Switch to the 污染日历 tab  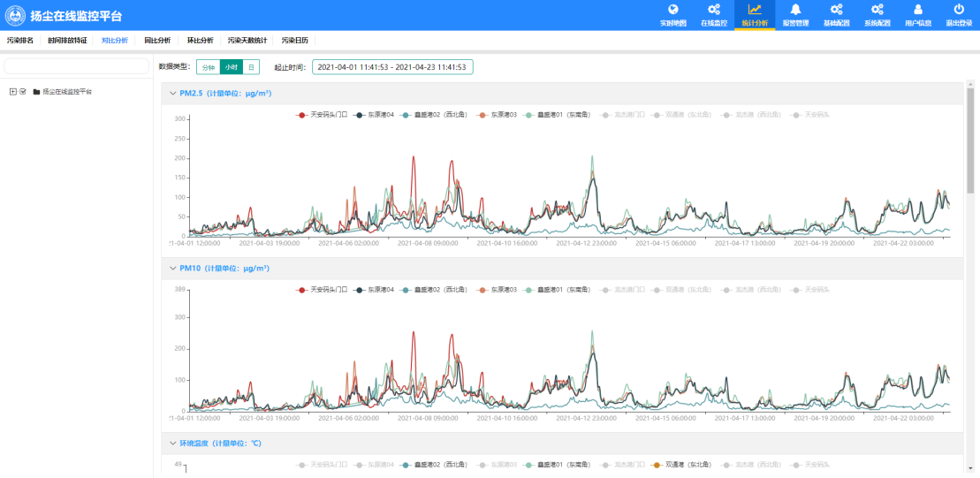point(295,41)
